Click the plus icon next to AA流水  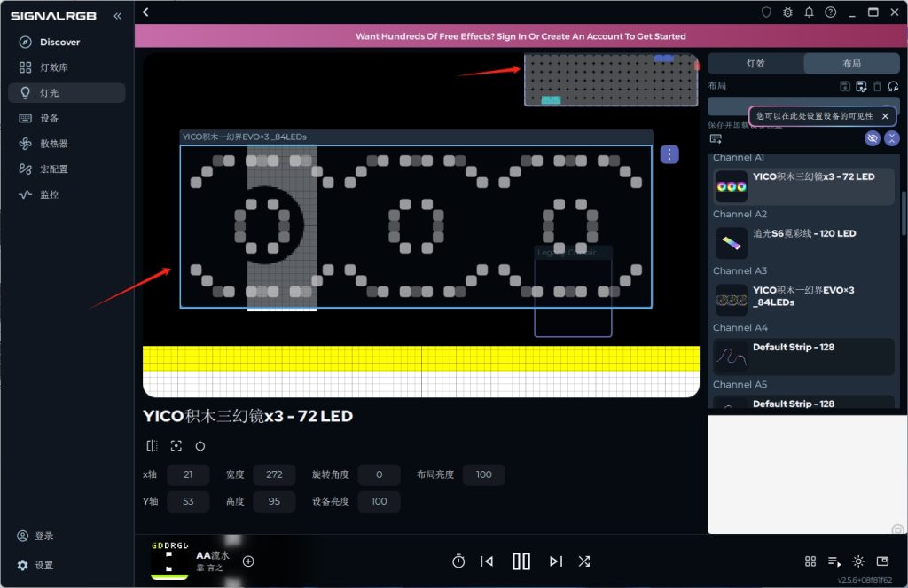(248, 561)
